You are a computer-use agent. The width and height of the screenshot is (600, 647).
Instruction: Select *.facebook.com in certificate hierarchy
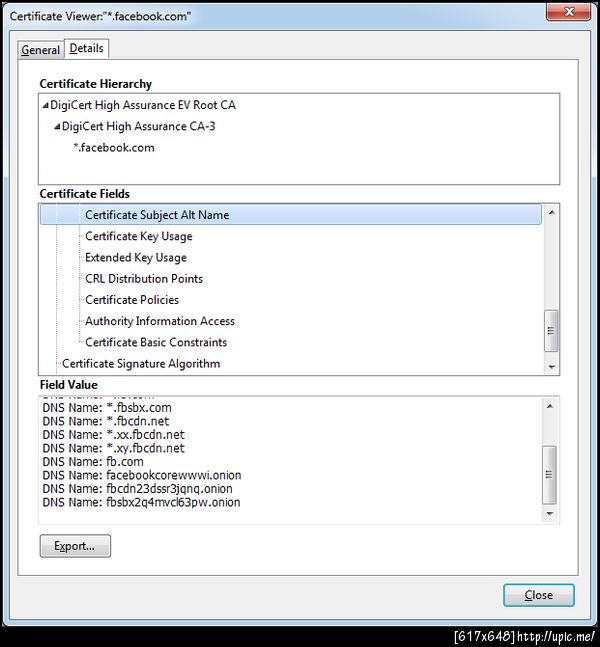[114, 147]
